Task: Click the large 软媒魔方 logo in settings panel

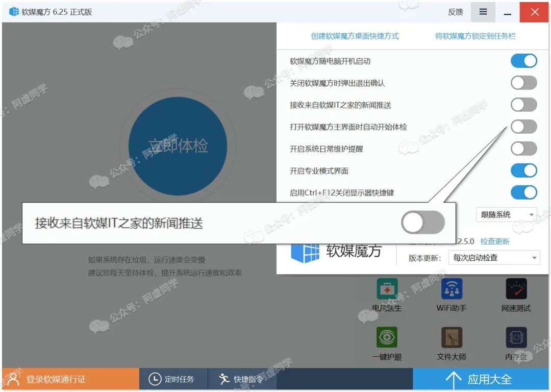Action: (305, 253)
